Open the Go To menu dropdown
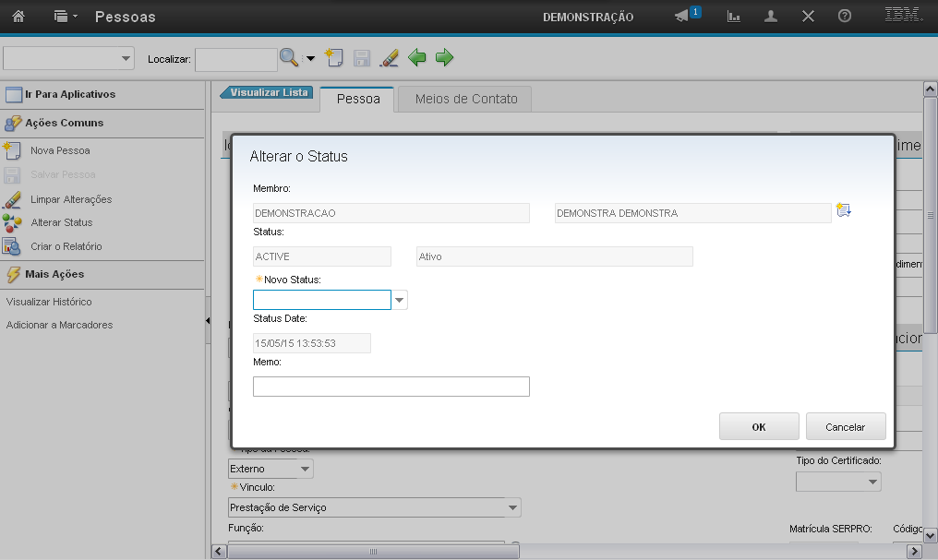938x560 pixels. coord(63,17)
